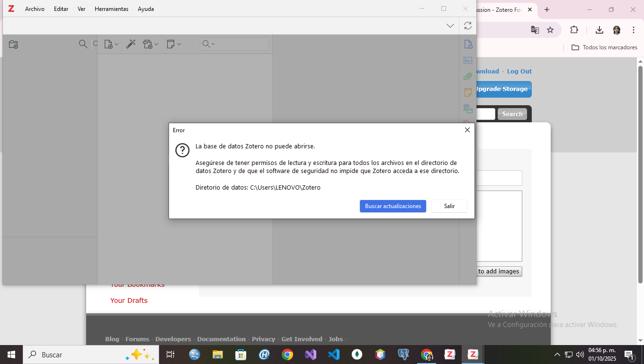Click the Add Attachment icon in Zotero toolbar
Screen dimensions: 644x364
pyautogui.click(x=148, y=44)
